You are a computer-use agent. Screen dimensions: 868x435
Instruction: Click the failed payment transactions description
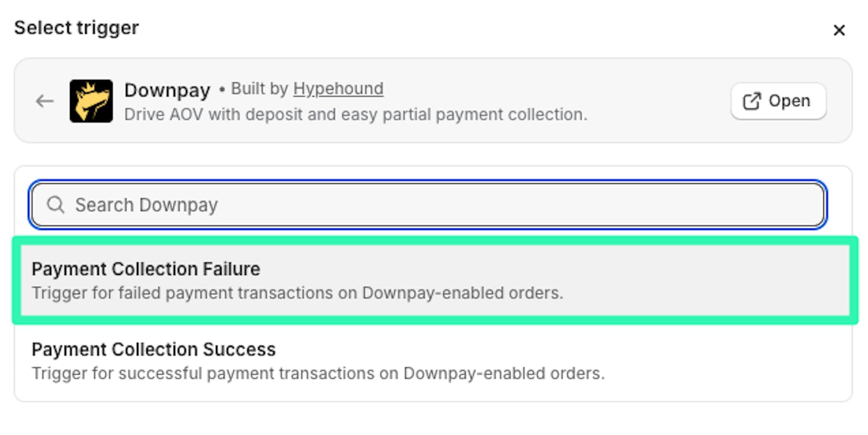coord(297,293)
